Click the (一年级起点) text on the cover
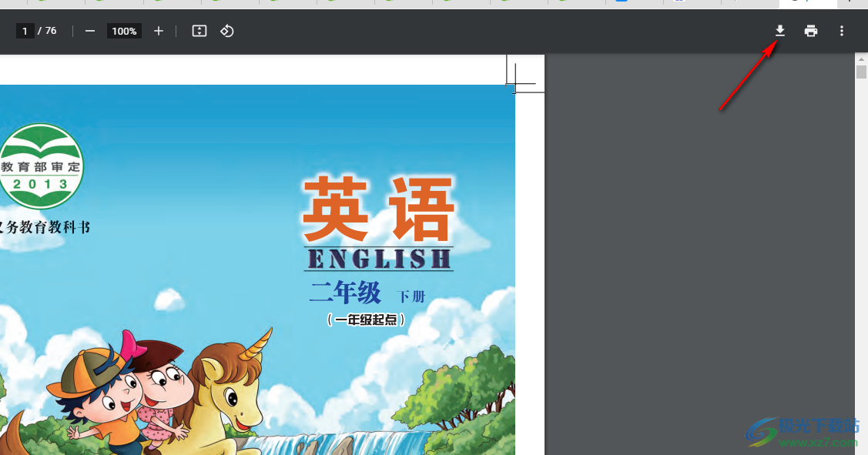This screenshot has width=868, height=455. 366,320
